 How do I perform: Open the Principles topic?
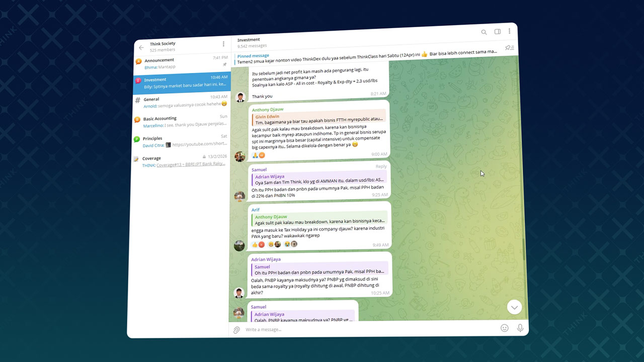[x=180, y=141]
